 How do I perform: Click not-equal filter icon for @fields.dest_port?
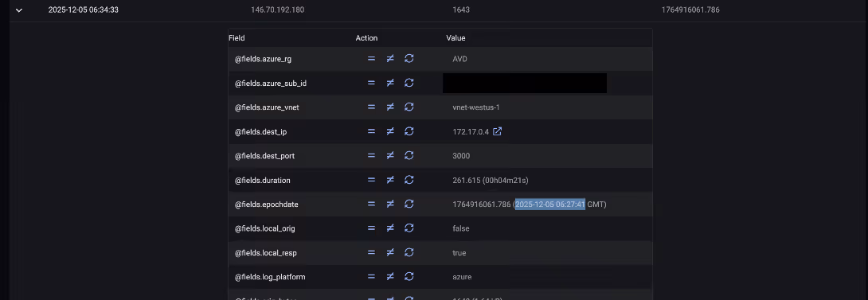coord(390,156)
